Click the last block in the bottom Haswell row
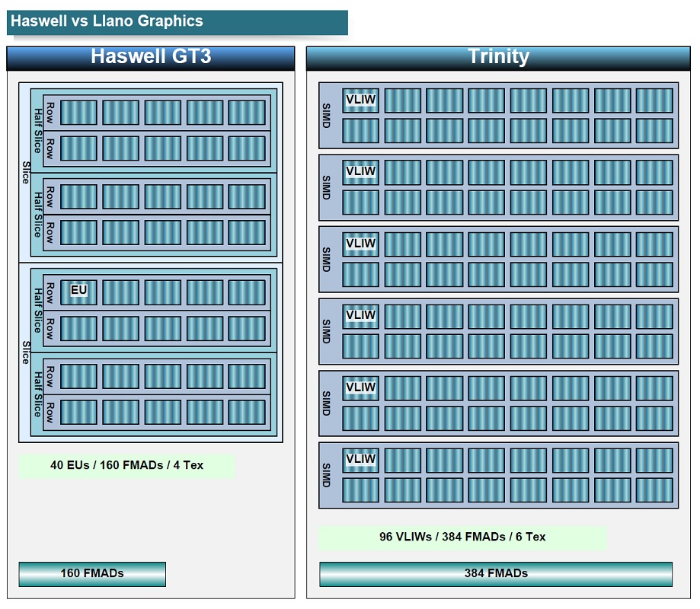Image resolution: width=700 pixels, height=609 pixels. coord(247,412)
